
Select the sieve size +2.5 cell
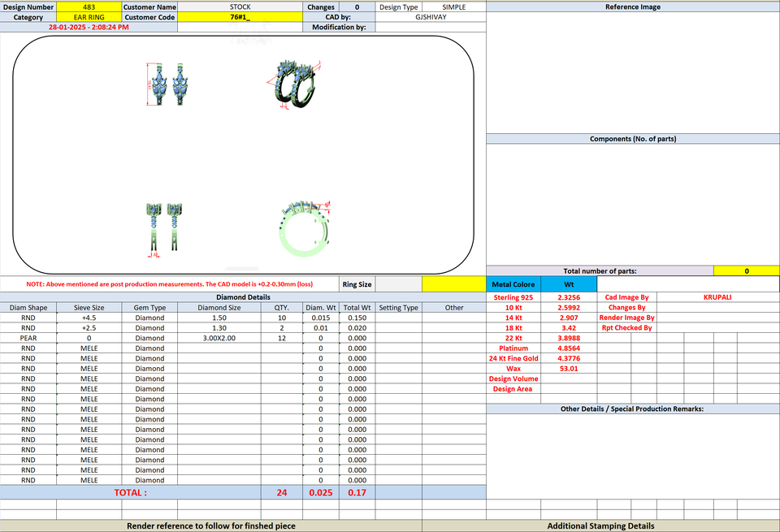(x=89, y=328)
